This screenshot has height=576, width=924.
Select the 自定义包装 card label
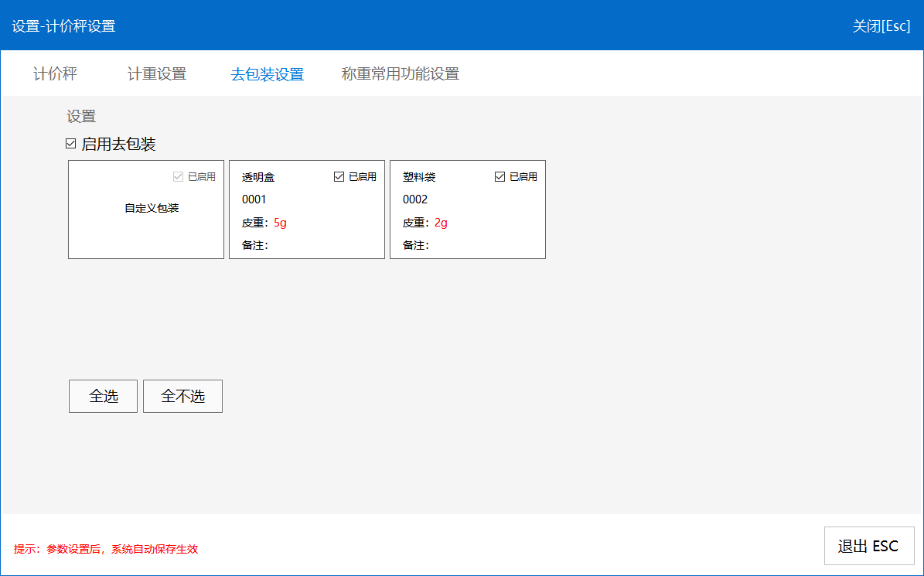(152, 208)
